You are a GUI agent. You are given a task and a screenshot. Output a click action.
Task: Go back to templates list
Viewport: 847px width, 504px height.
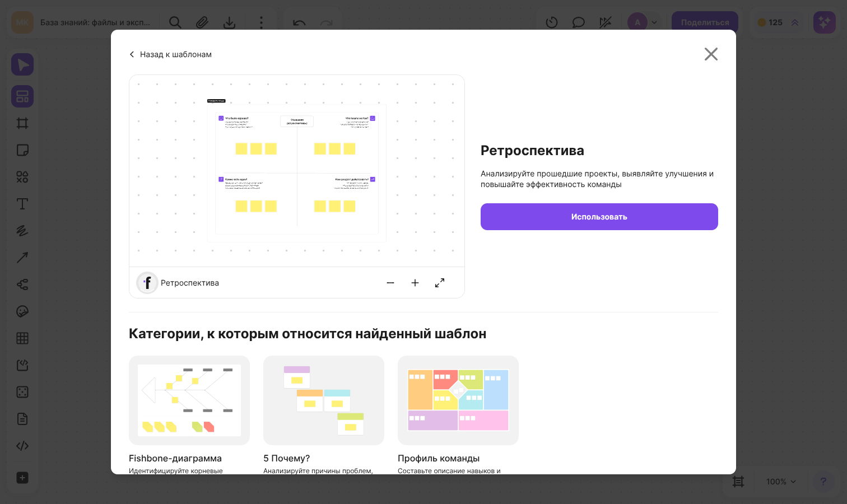(170, 54)
